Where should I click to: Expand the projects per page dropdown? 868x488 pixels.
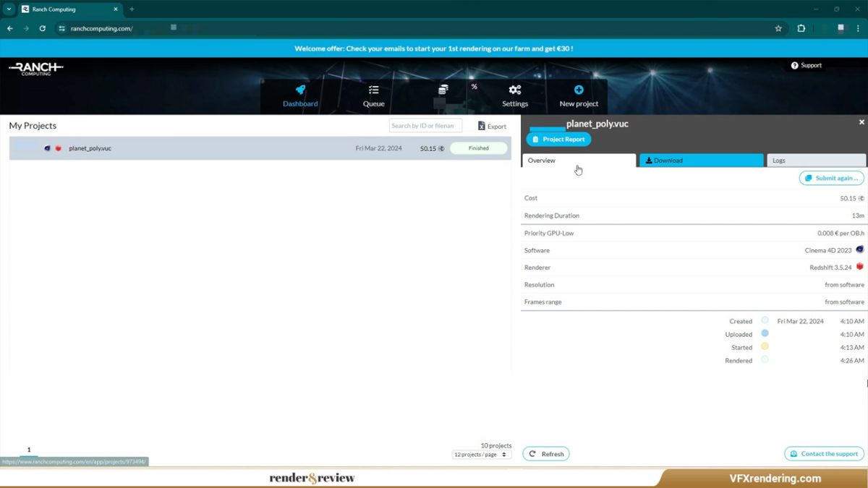482,455
